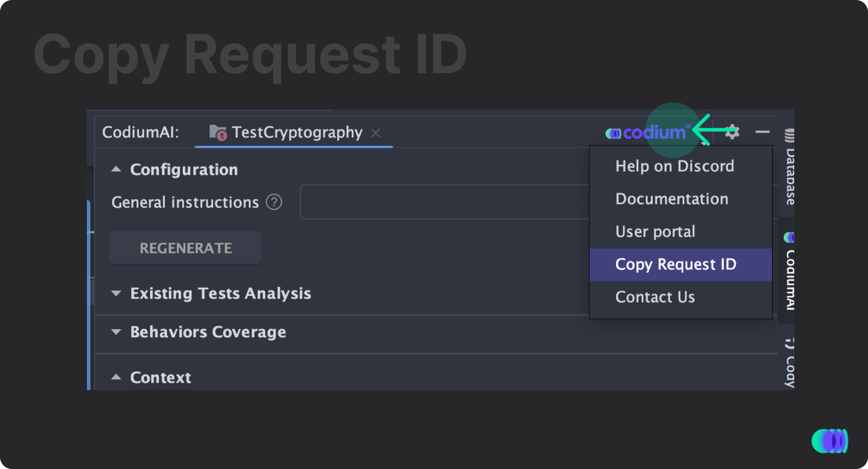Viewport: 868px width, 469px height.
Task: Click the General instructions text field
Action: (445, 202)
